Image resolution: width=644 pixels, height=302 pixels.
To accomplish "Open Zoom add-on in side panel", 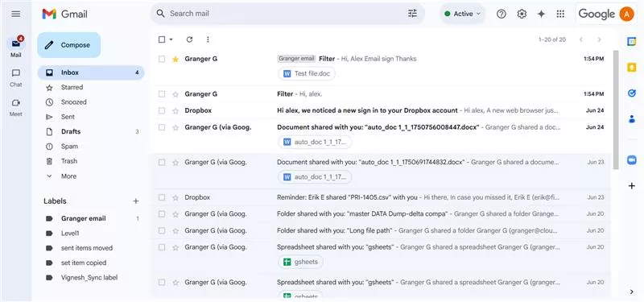I will click(632, 159).
